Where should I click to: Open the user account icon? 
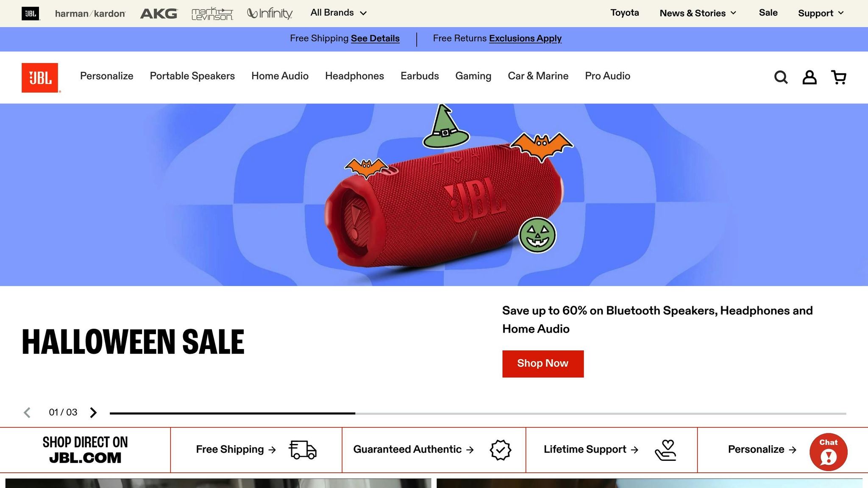pyautogui.click(x=810, y=78)
